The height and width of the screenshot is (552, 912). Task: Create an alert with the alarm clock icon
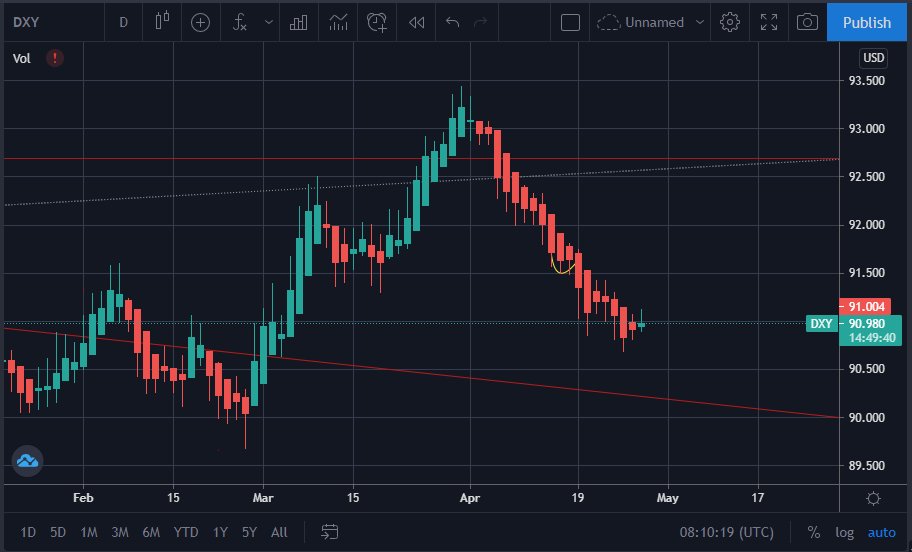377,22
